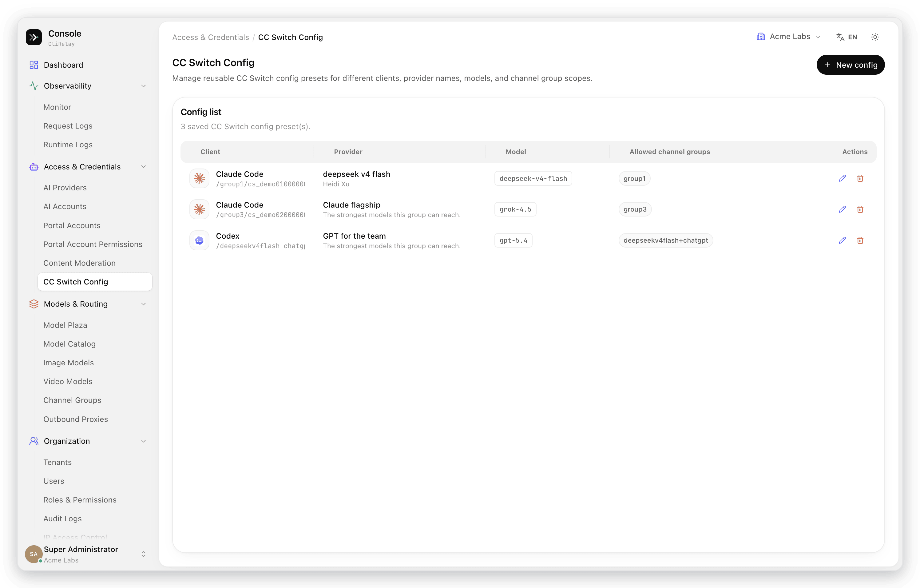Open Portal Account Permissions page

[93, 244]
